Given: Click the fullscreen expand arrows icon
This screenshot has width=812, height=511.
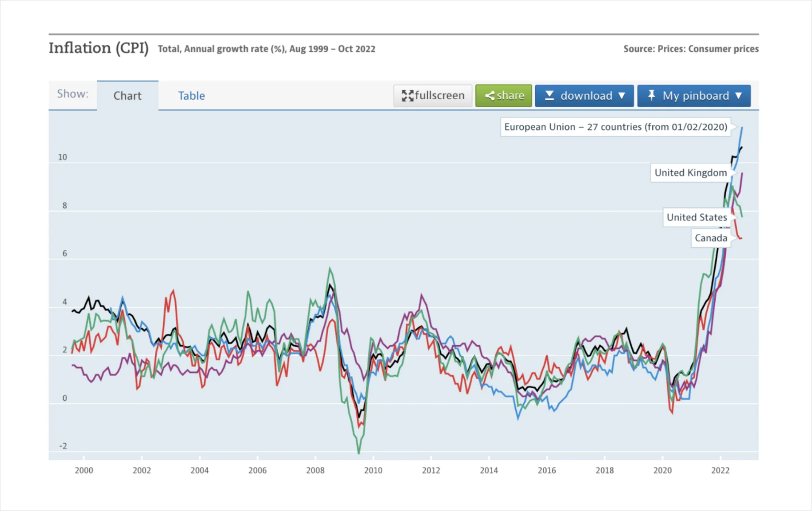Looking at the screenshot, I should pyautogui.click(x=407, y=96).
